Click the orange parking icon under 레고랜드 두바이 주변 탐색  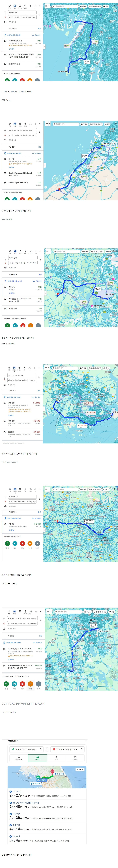tap(30, 200)
